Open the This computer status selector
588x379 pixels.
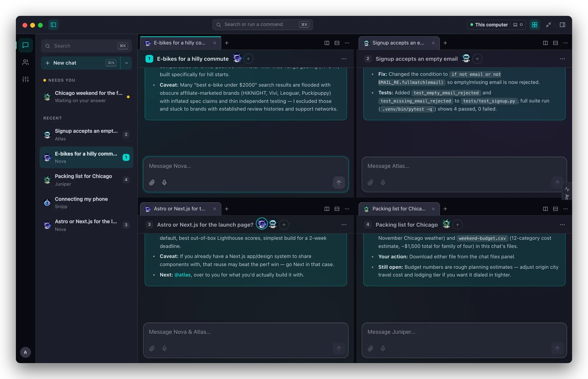tap(496, 25)
